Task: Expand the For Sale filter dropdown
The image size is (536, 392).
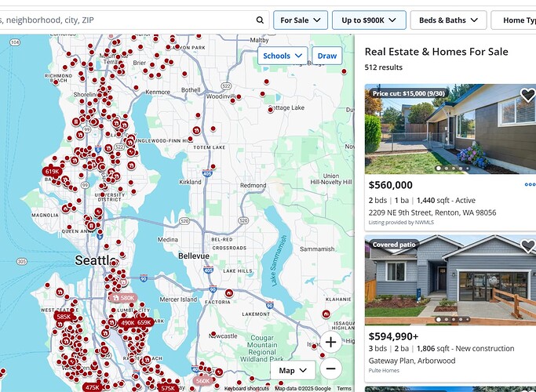Action: click(301, 20)
